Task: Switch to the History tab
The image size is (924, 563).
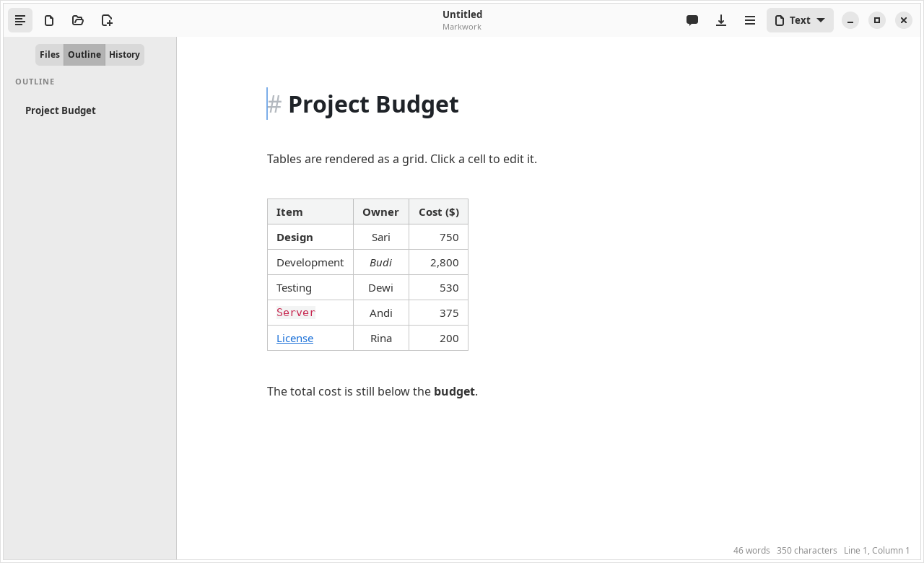Action: pyautogui.click(x=124, y=55)
